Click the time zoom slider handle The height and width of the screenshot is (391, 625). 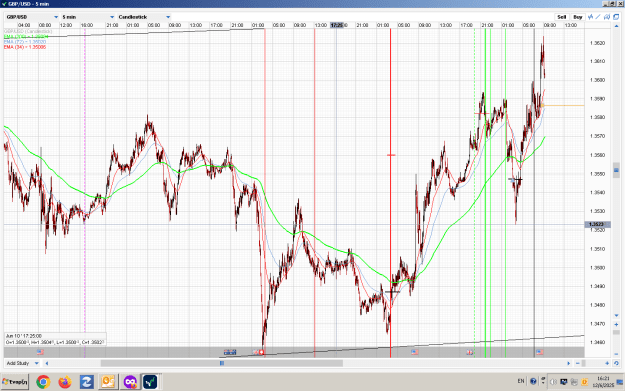pos(584,363)
